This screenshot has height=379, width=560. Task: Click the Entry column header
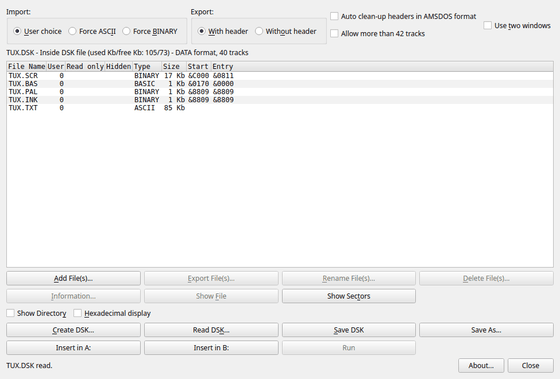pos(223,66)
